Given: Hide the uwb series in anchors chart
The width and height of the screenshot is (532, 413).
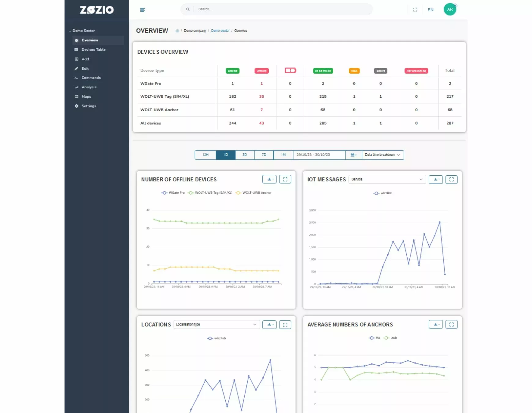Looking at the screenshot, I should [x=390, y=338].
